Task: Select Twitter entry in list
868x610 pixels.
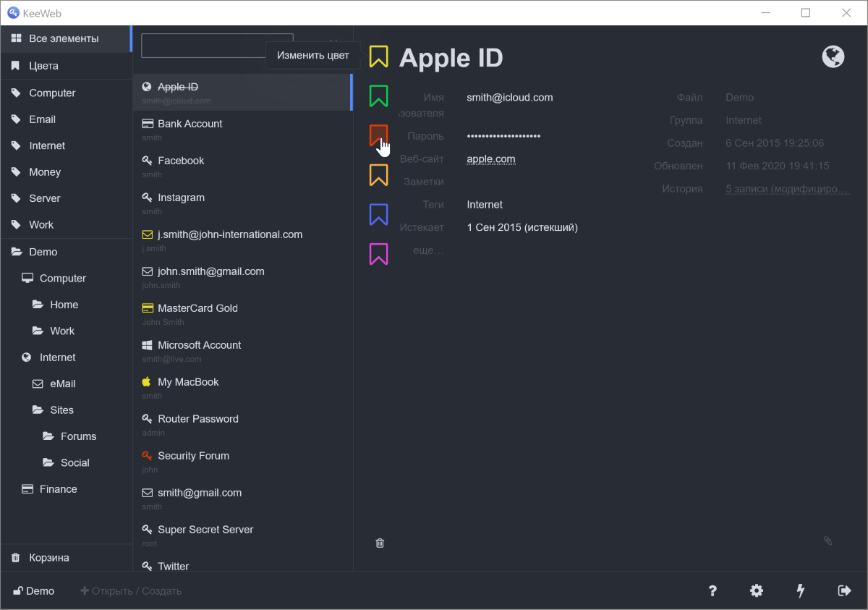Action: [242, 563]
